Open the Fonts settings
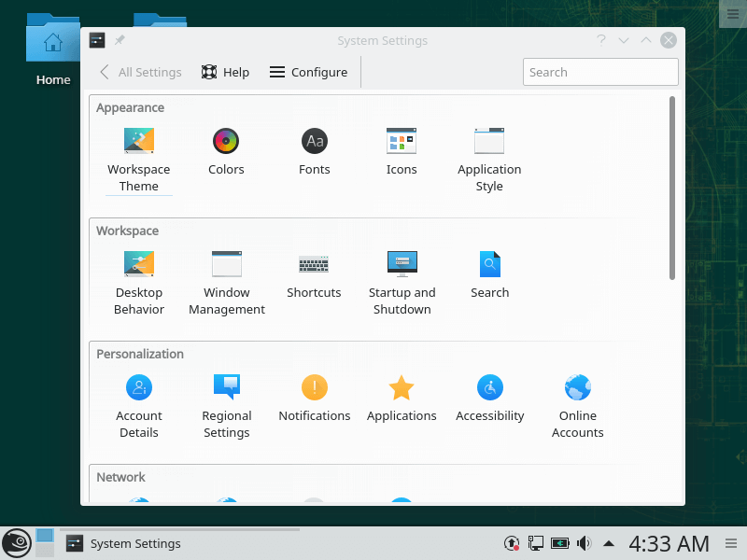This screenshot has height=560, width=747. point(314,142)
